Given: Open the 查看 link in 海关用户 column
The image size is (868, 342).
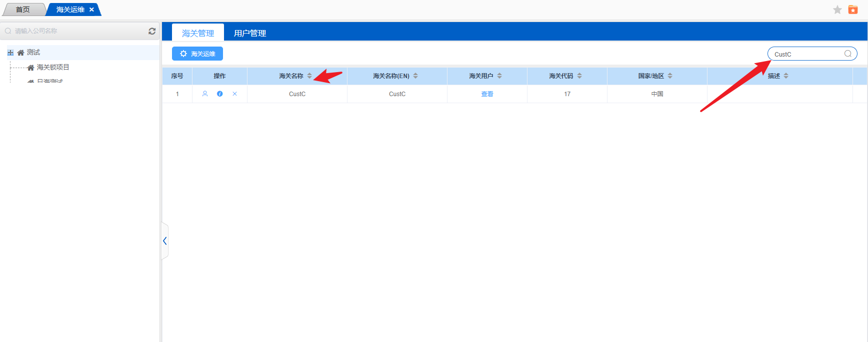Looking at the screenshot, I should coord(487,94).
